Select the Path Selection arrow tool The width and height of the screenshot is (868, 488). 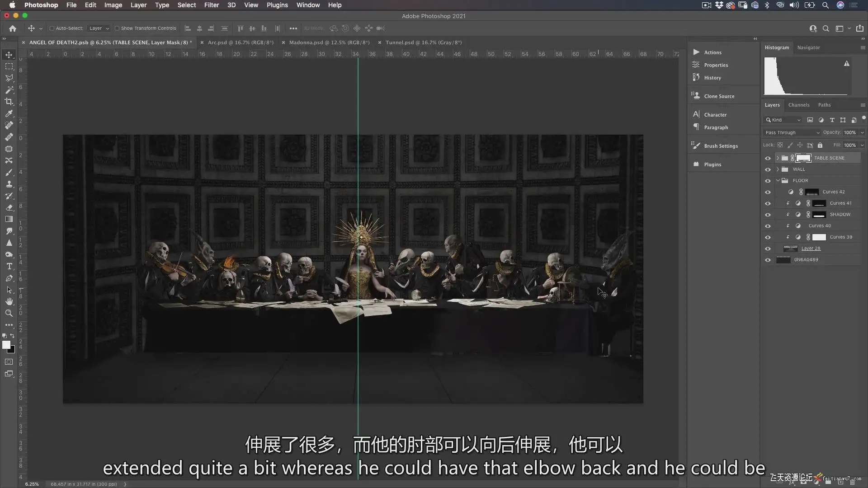coord(9,290)
